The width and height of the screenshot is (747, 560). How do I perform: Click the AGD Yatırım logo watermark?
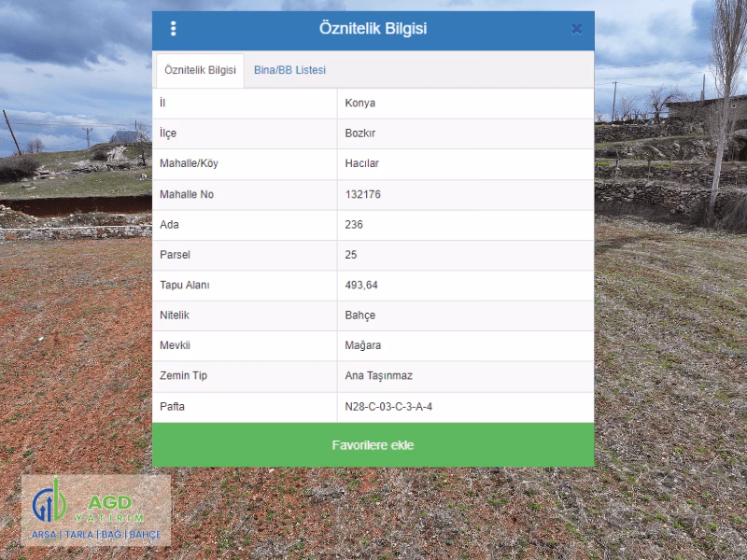coord(96,510)
